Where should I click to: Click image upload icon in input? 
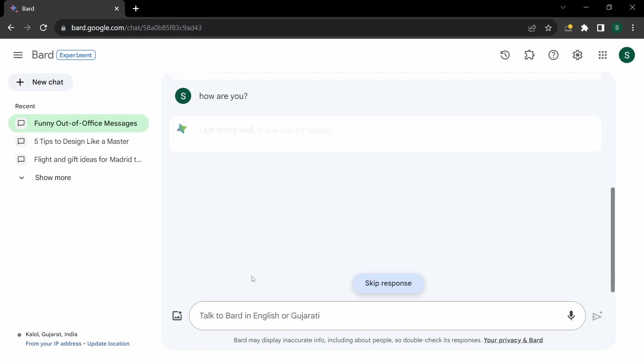[177, 316]
